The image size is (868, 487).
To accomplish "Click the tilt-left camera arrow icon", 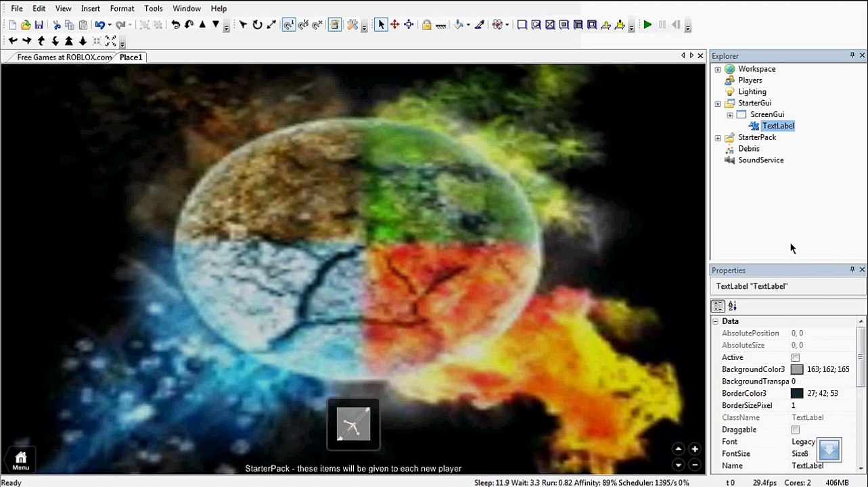I will point(12,41).
